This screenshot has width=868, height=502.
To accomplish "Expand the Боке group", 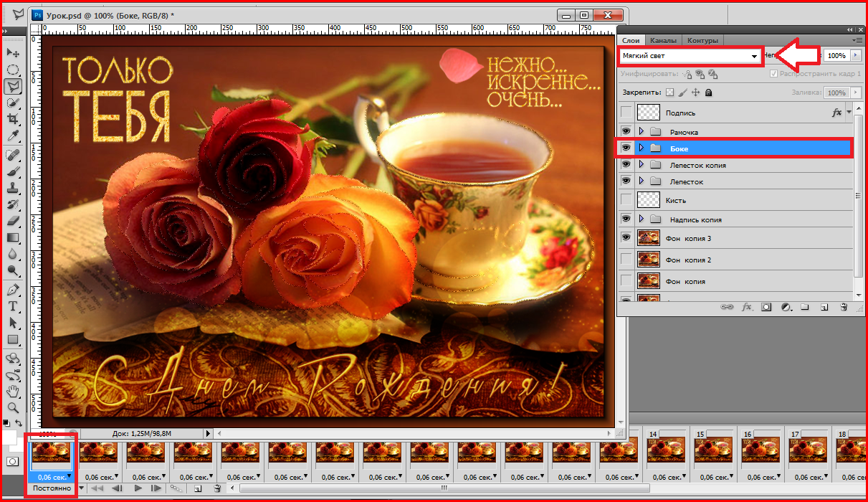I will pos(642,148).
